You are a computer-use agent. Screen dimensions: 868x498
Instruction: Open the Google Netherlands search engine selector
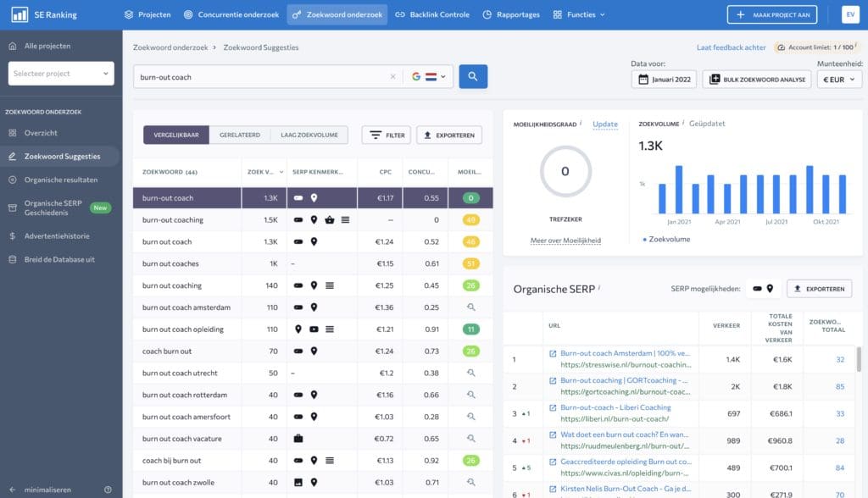pyautogui.click(x=428, y=77)
